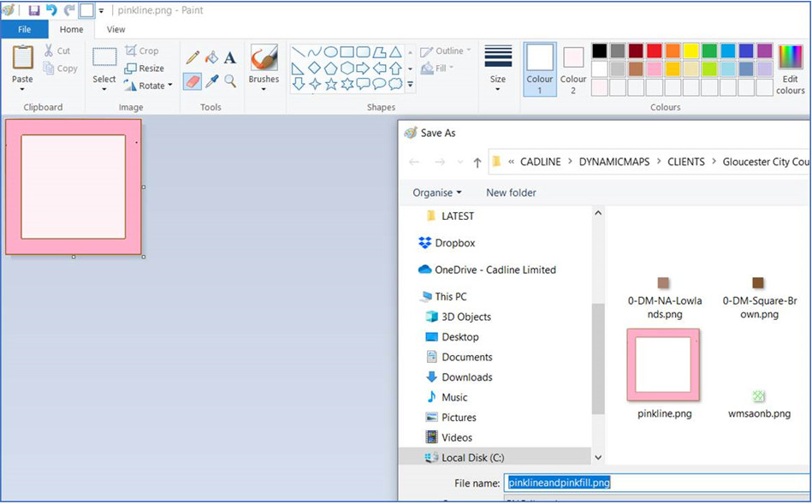Click CADLINE in the path breadcrumb
This screenshot has width=812, height=504.
[540, 162]
